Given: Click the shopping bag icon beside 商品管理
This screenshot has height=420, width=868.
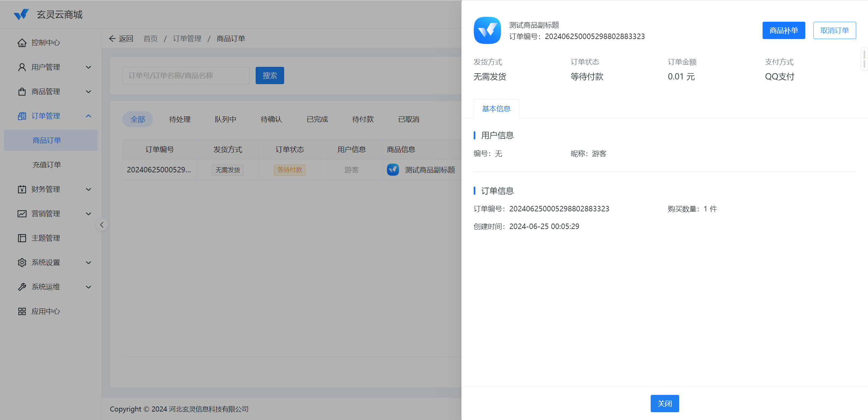Looking at the screenshot, I should click(x=22, y=92).
